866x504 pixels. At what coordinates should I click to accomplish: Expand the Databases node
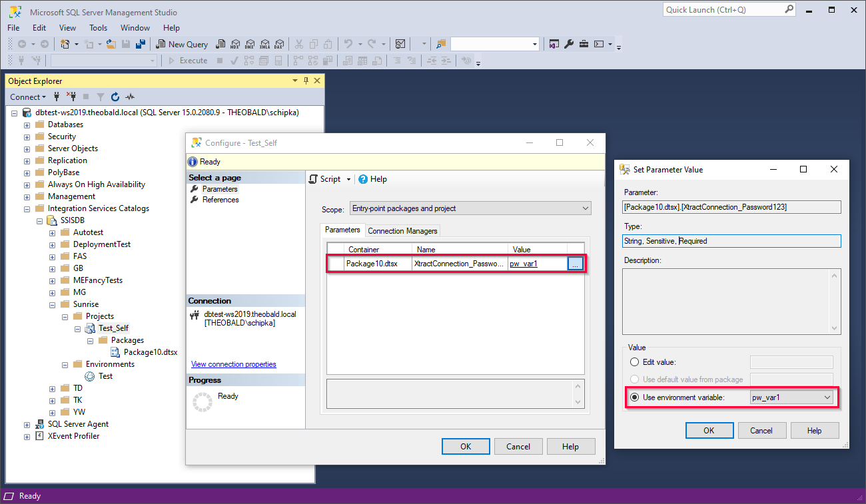27,125
